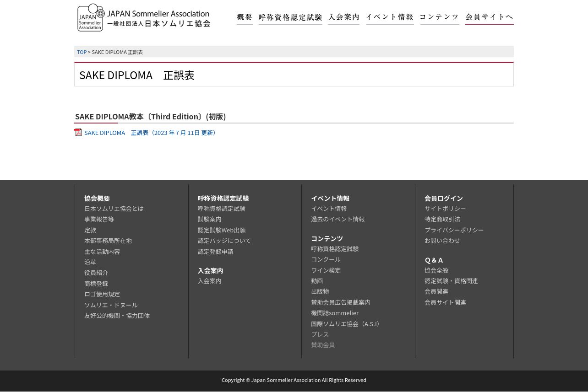The image size is (588, 392).
Task: Click the Japan Sommelier Association logo
Action: (144, 17)
